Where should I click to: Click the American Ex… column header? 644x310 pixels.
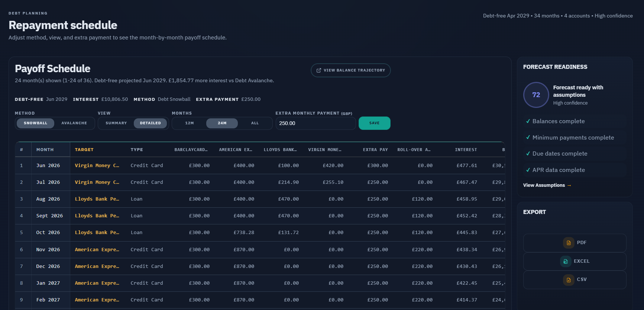coord(236,150)
